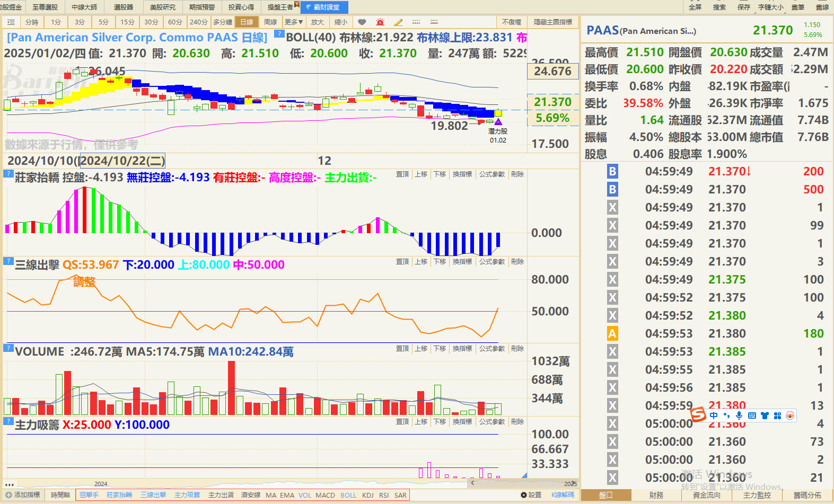This screenshot has height=504, width=834.
Task: Toggle the BOLL indicator in bottom bar
Action: point(348,495)
